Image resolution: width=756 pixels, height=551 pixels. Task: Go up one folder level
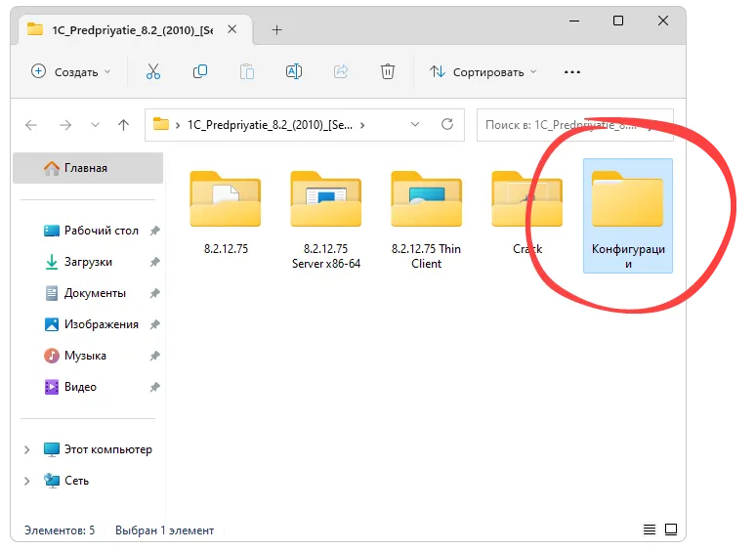point(123,125)
